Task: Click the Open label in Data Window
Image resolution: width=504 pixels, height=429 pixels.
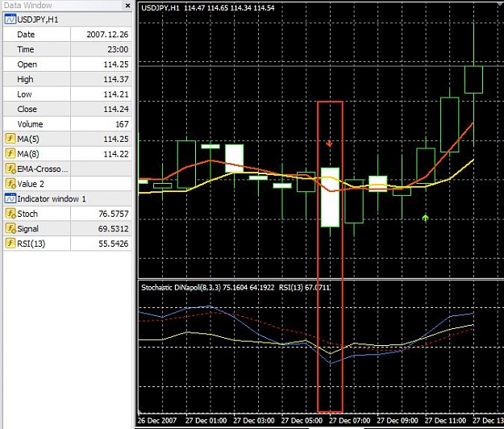Action: pos(27,65)
